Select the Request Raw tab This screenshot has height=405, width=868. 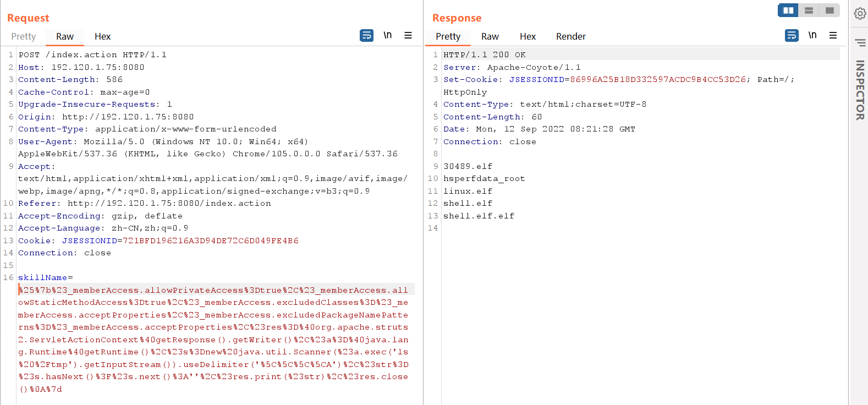pyautogui.click(x=65, y=36)
